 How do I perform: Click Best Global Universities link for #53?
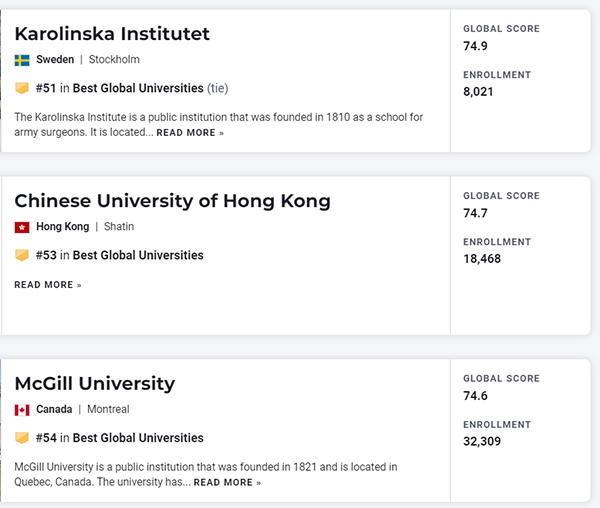coord(138,255)
